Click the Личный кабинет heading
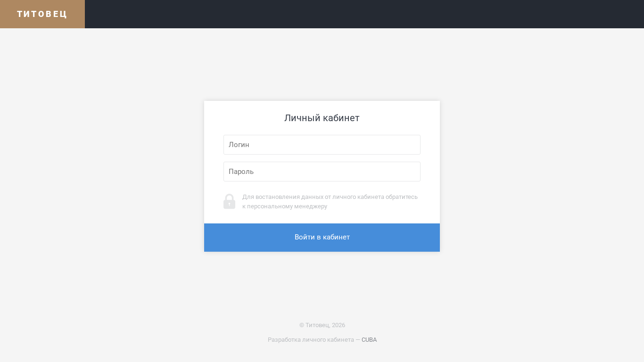The width and height of the screenshot is (644, 362). pos(322,118)
